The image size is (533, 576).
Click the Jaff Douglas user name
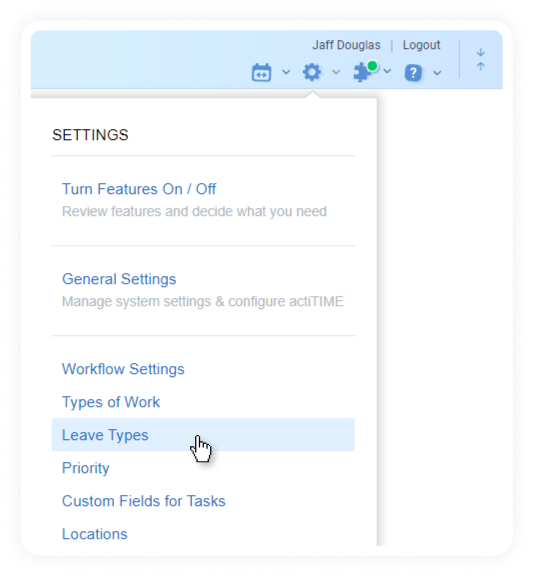pos(346,45)
